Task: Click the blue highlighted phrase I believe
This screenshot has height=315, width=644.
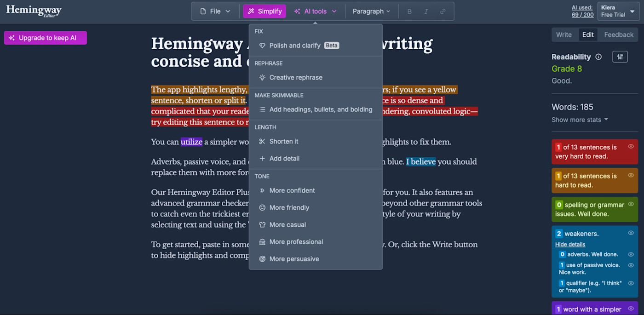Action: coord(421,161)
